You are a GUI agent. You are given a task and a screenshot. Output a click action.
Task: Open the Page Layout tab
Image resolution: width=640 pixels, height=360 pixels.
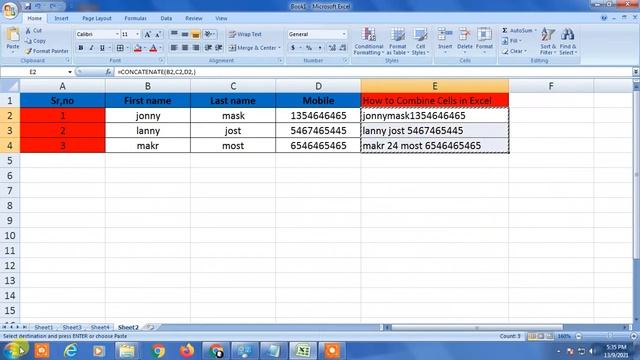click(97, 18)
